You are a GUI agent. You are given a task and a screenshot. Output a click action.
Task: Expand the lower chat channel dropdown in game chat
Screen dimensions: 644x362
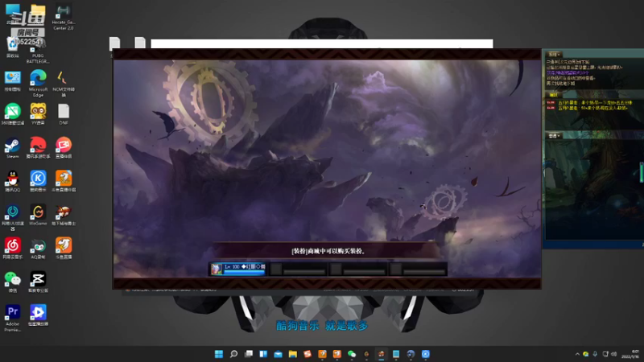click(554, 135)
